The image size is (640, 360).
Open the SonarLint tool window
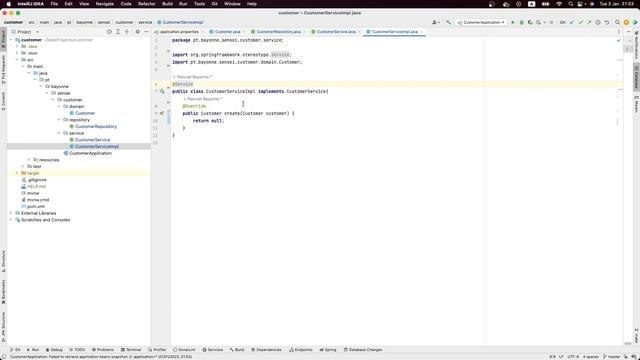point(184,350)
